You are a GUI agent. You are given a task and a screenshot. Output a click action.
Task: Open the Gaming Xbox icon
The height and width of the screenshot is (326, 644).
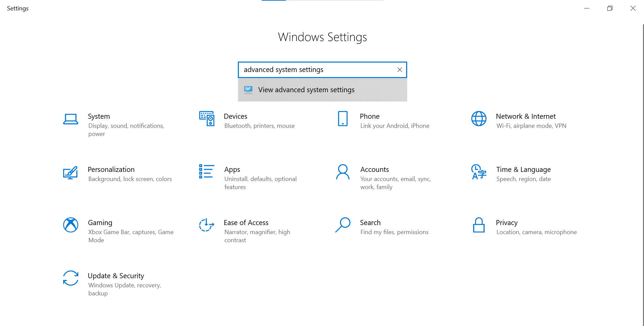(x=71, y=225)
